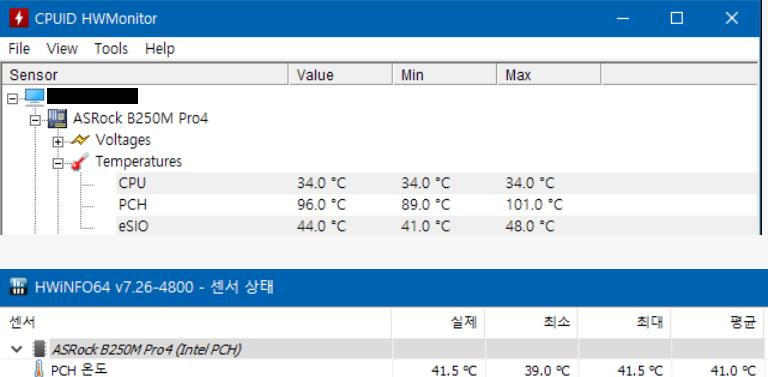The height and width of the screenshot is (377, 768).
Task: Minimize the CPUID HWMonitor window
Action: point(623,19)
